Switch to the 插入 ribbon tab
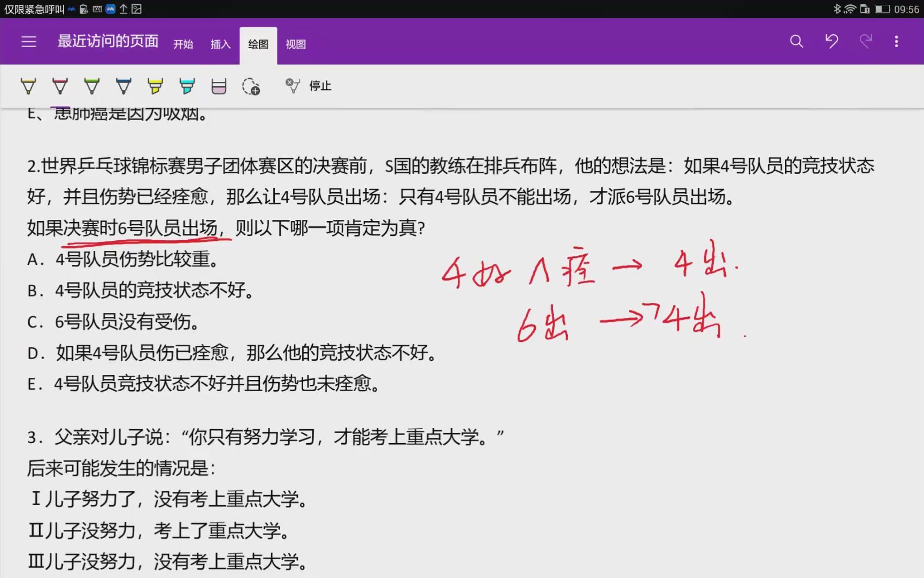 (x=220, y=44)
